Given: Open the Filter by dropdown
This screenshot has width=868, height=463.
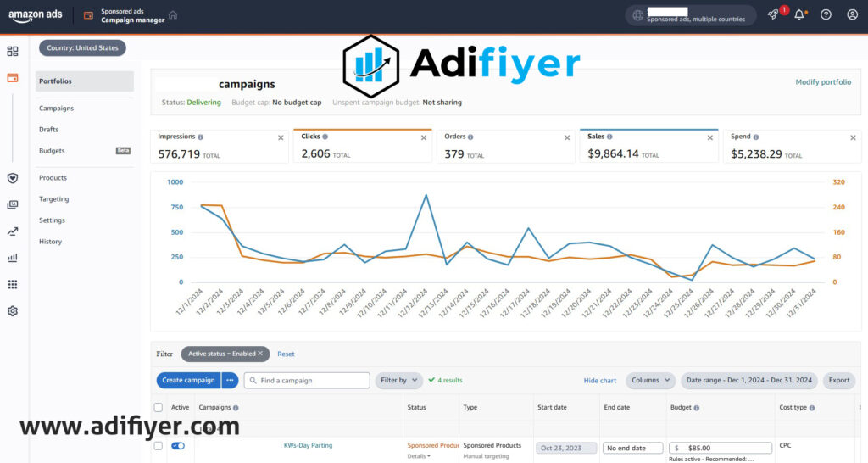Looking at the screenshot, I should click(398, 381).
